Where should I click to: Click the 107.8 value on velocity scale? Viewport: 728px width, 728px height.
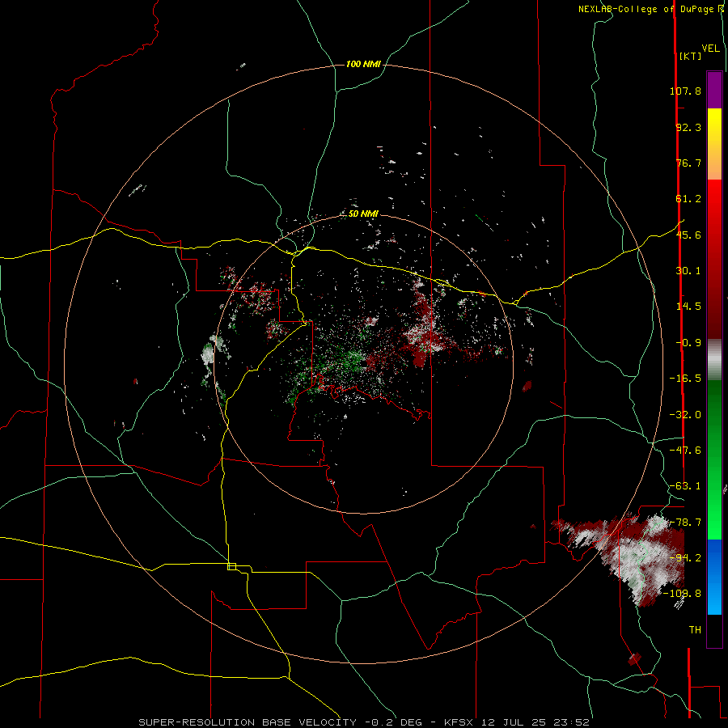tap(685, 91)
